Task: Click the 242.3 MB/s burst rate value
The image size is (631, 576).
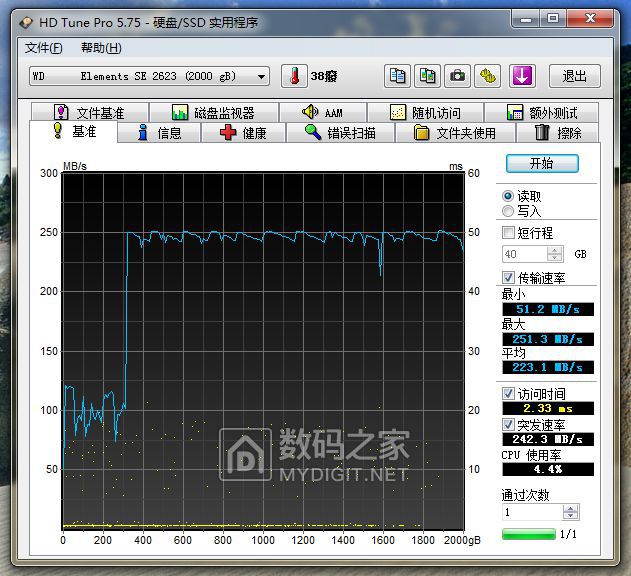Action: 548,439
